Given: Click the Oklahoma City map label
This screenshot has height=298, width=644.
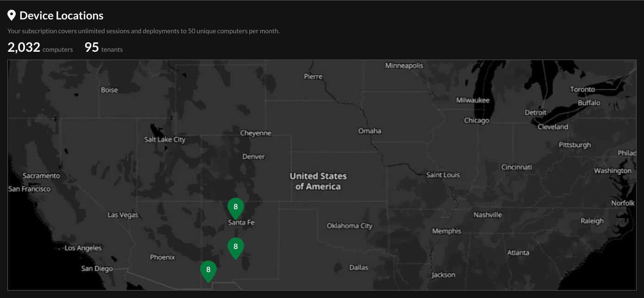Looking at the screenshot, I should pos(349,226).
